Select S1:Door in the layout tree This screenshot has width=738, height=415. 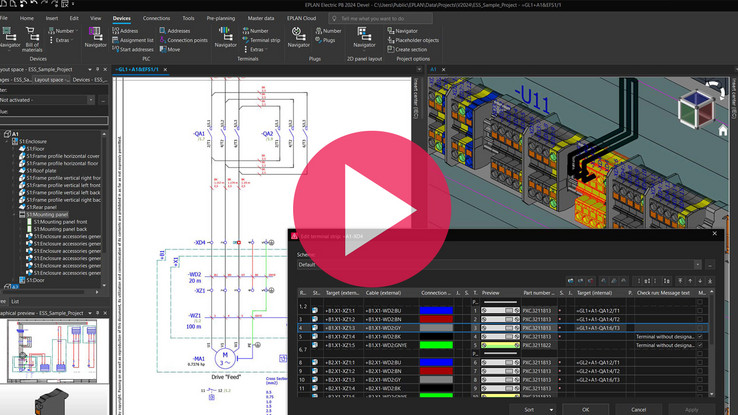coord(35,280)
